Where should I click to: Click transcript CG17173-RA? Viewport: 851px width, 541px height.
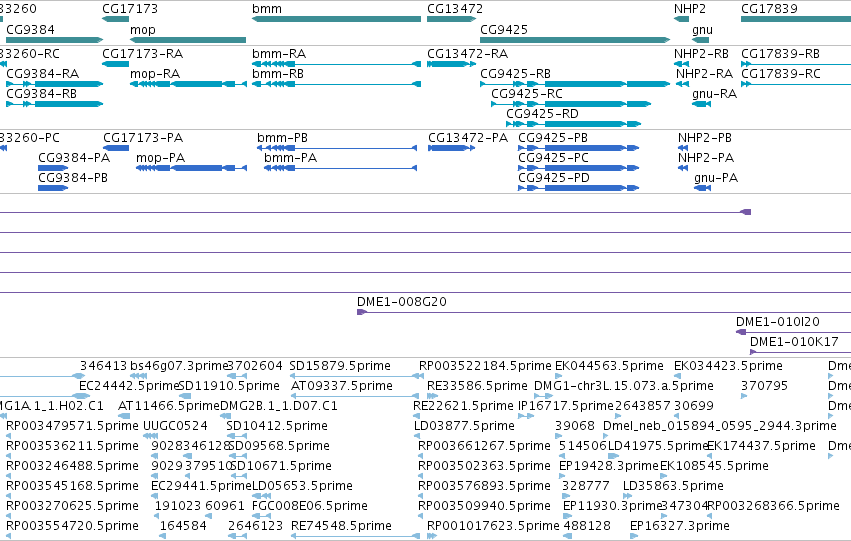click(x=116, y=64)
